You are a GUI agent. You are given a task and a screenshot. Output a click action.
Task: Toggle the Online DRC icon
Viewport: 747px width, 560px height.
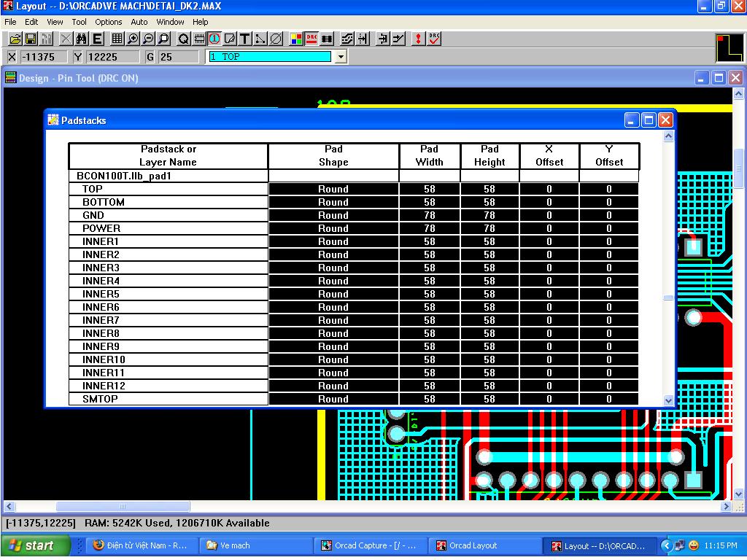click(x=311, y=39)
